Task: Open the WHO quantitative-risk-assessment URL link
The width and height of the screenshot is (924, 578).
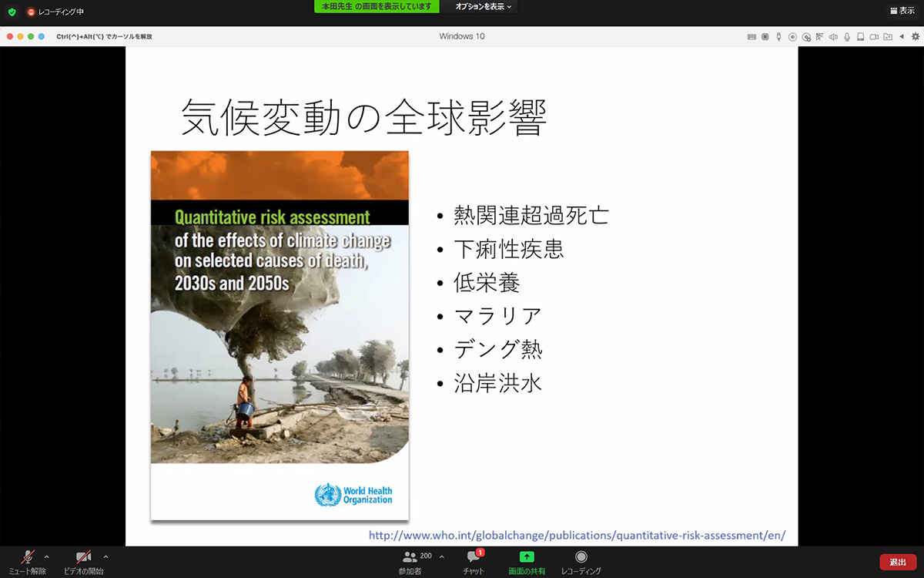Action: (x=577, y=535)
